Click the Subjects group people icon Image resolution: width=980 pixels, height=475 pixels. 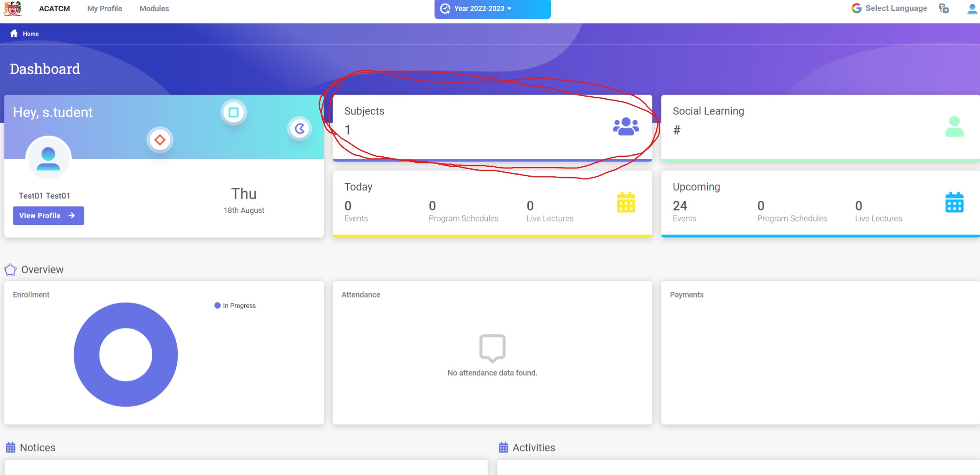click(x=626, y=127)
